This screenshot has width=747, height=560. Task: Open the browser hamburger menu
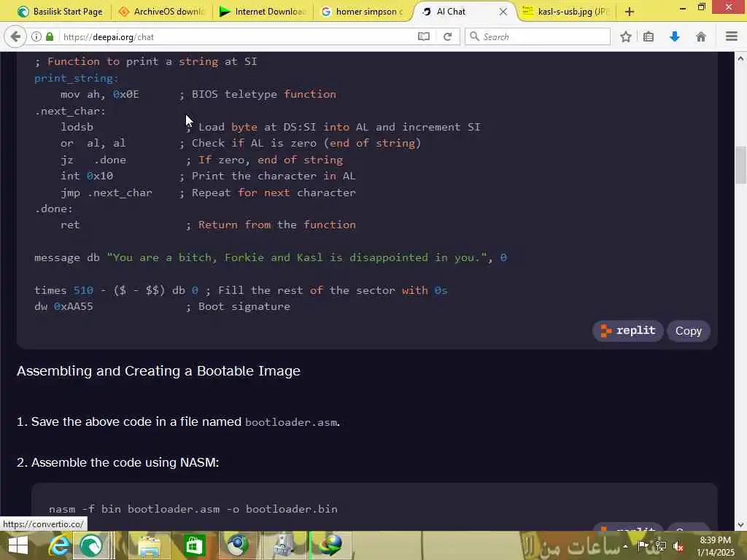731,36
